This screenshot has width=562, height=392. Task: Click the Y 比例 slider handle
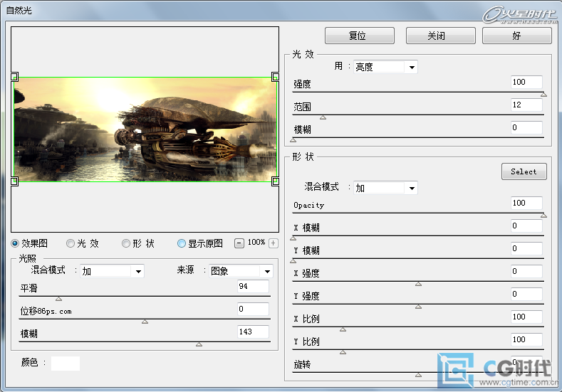[343, 352]
